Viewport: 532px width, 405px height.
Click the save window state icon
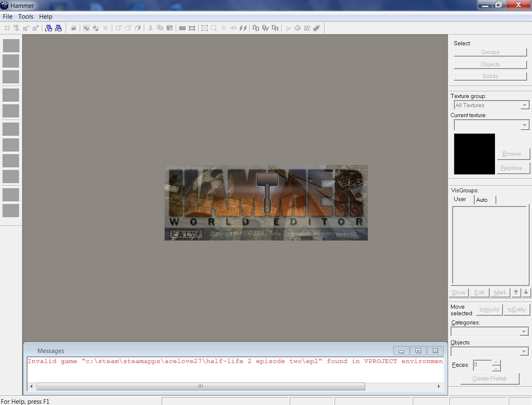point(58,28)
